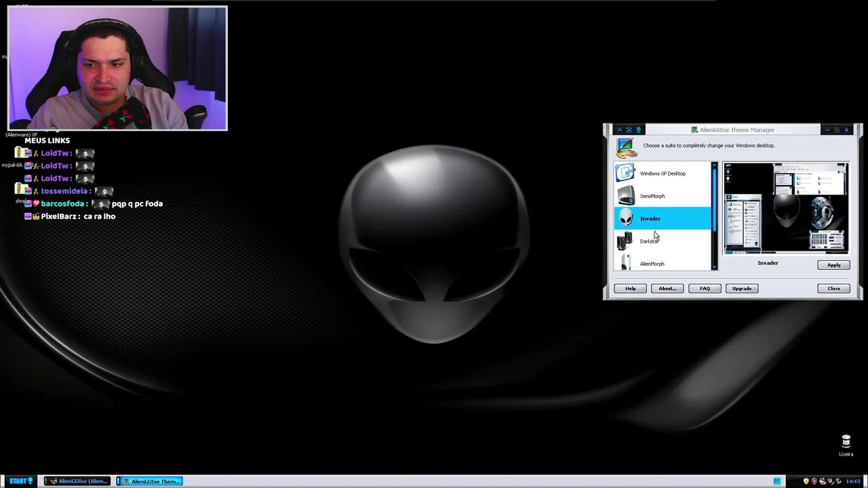Click the Apply button

[833, 265]
